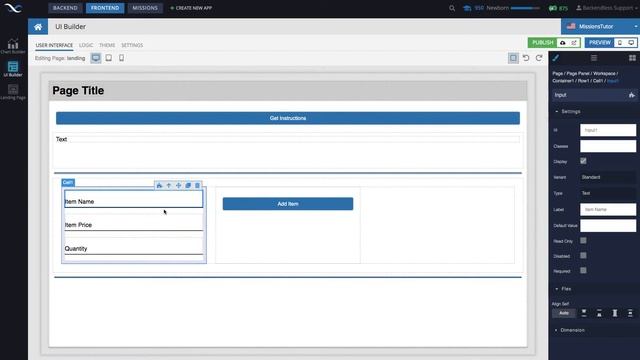Viewport: 640px width, 360px height.
Task: Duplicate the selected input with the copy icon
Action: 188,185
